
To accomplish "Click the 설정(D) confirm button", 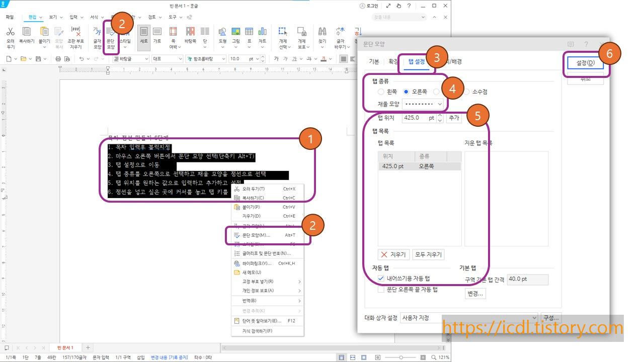I will coord(585,63).
